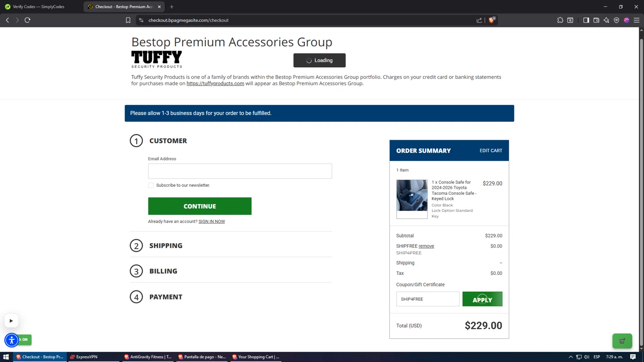Check Subscribe to our newsletter
The height and width of the screenshot is (362, 644).
pyautogui.click(x=151, y=185)
